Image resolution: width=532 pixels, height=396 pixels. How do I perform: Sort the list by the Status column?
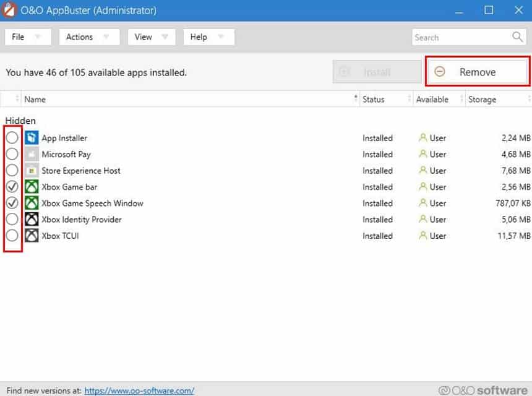pyautogui.click(x=386, y=99)
